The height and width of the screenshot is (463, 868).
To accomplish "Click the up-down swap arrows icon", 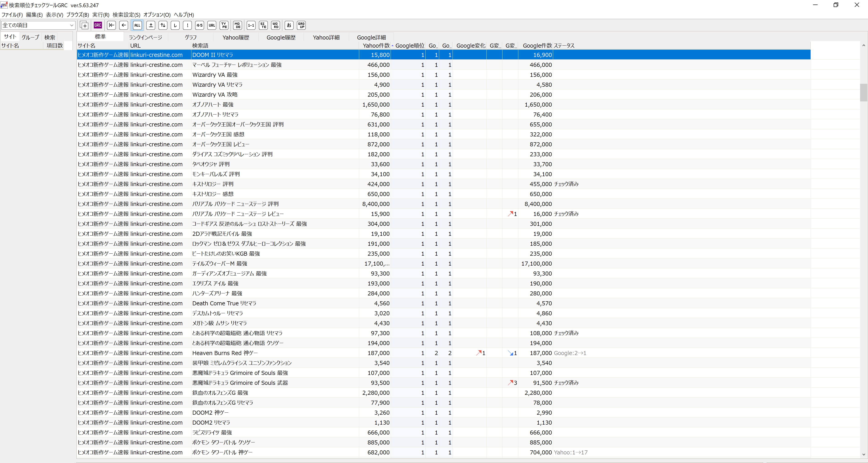I will [x=163, y=25].
